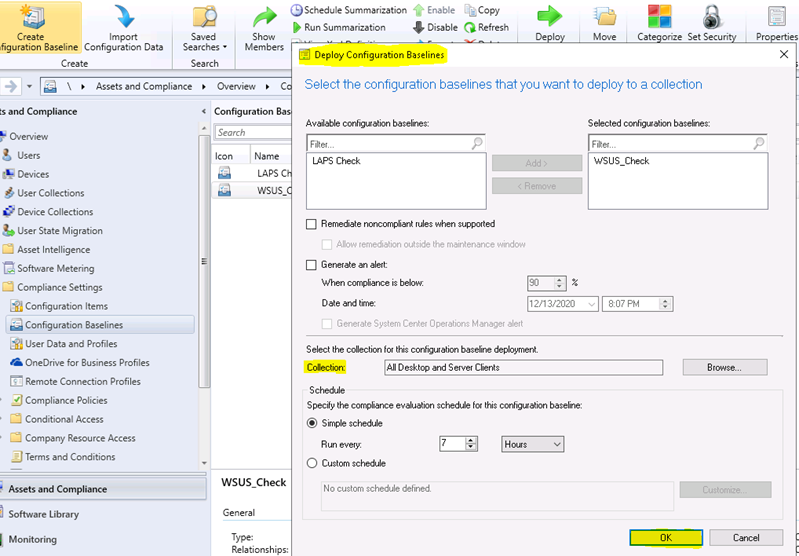The width and height of the screenshot is (799, 556).
Task: Click the Deploy ribbon icon
Action: pyautogui.click(x=550, y=16)
